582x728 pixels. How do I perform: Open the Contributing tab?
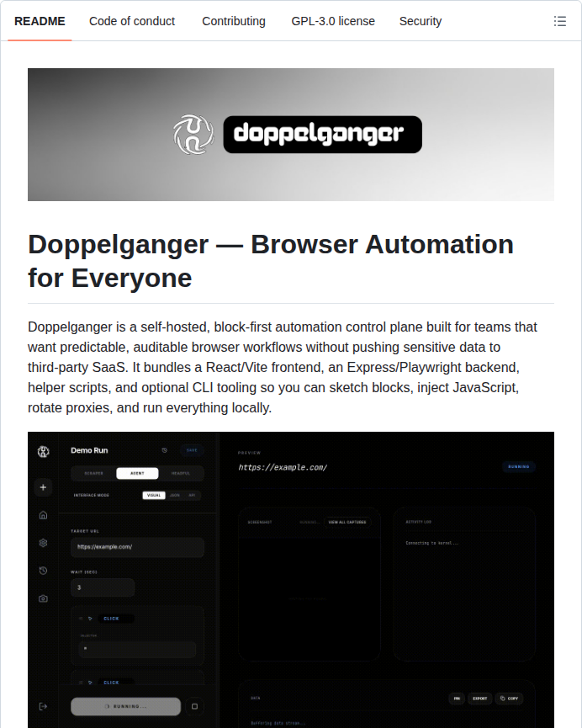[234, 21]
